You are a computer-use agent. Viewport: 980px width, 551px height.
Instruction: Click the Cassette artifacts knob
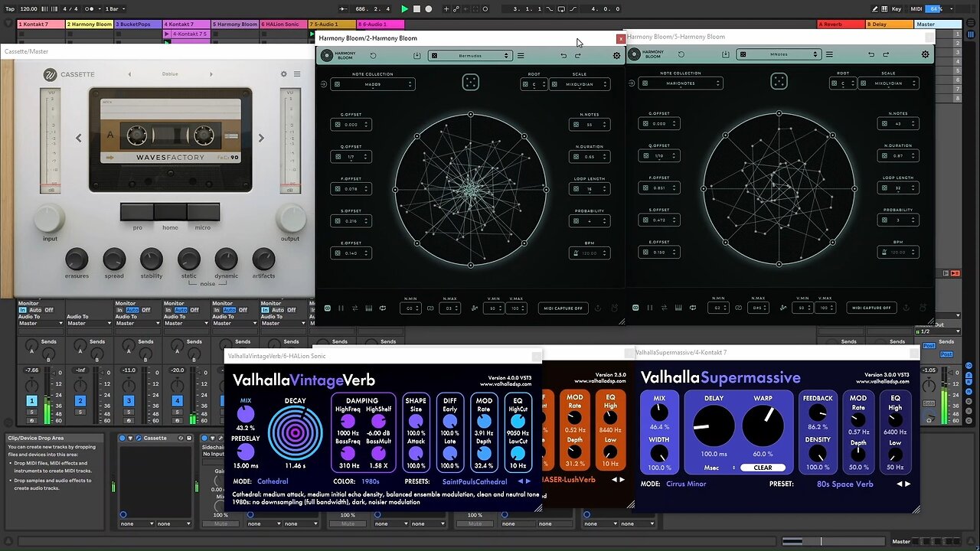(263, 259)
